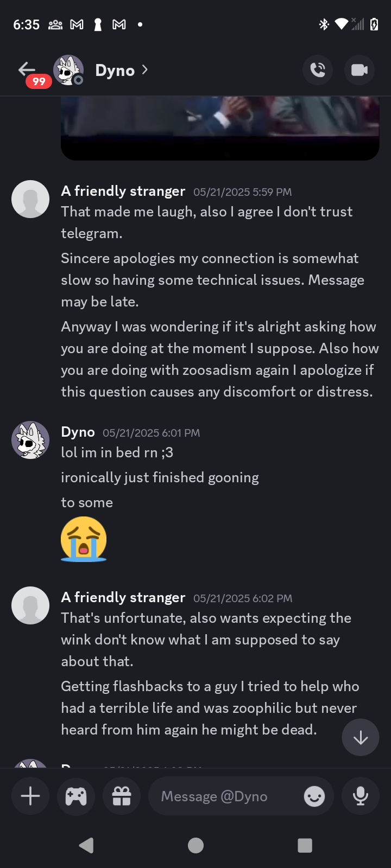Tap the Dyno name in header

(115, 71)
